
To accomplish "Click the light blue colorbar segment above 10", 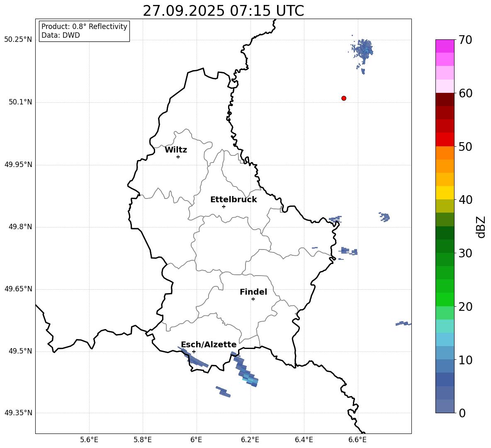I will click(445, 353).
